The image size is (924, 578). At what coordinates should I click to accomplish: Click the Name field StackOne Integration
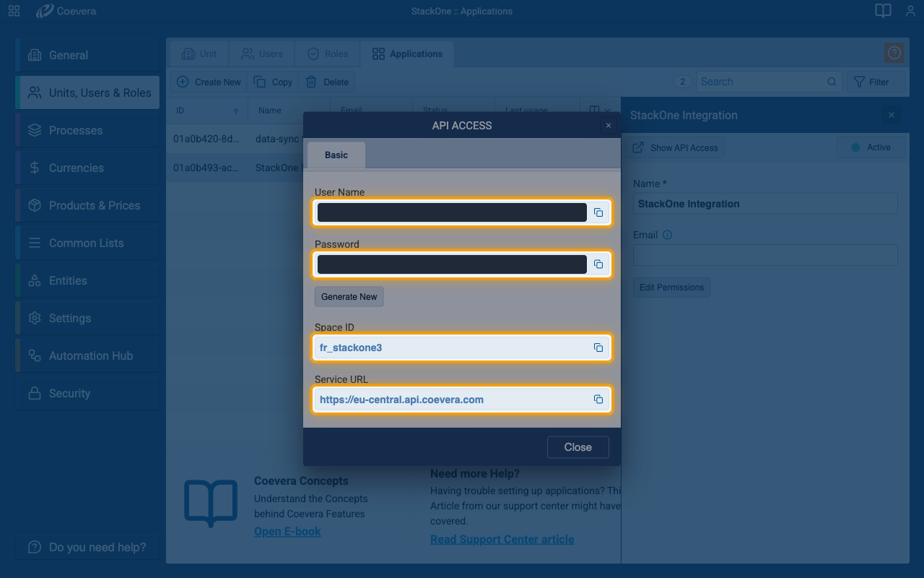pos(765,204)
